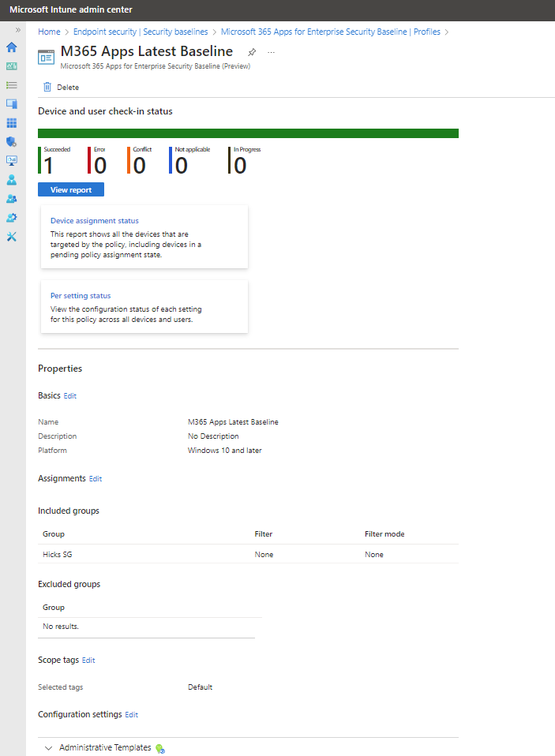
Task: Open Apps grid sidebar icon
Action: (x=12, y=123)
